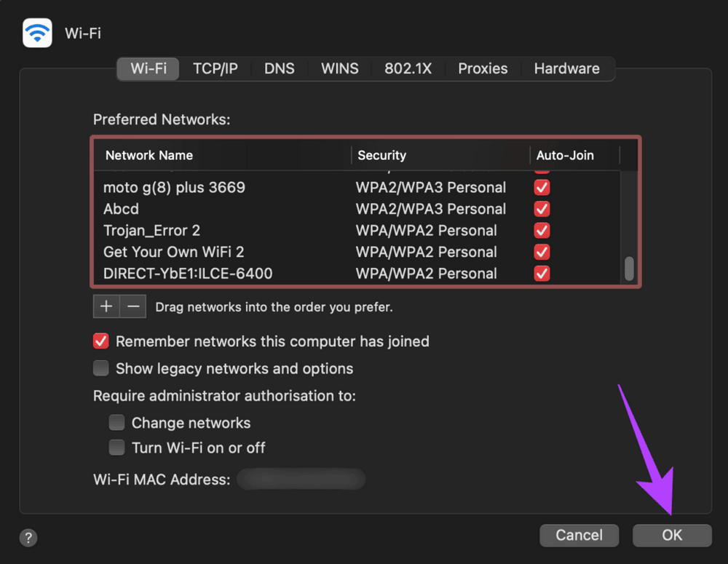The width and height of the screenshot is (728, 564).
Task: Check the Change networks authorisation box
Action: pos(116,423)
